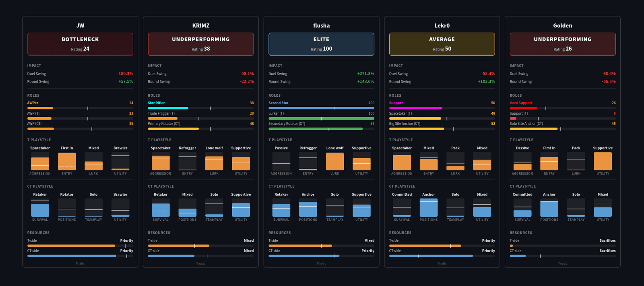
Task: Click Golden's Committed survival bar chart
Action: click(522, 207)
